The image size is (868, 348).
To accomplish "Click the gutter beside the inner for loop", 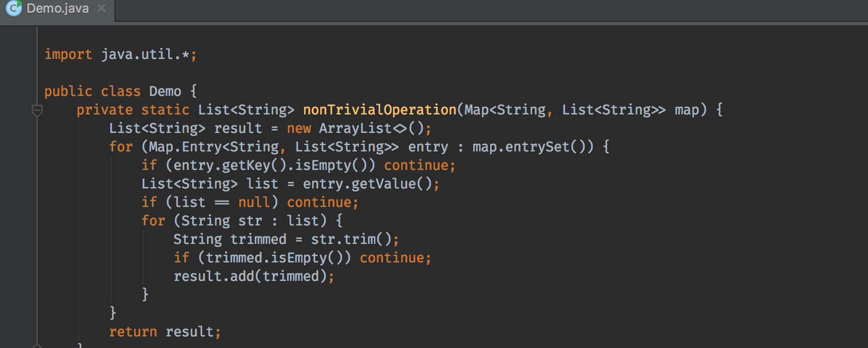I will point(37,220).
